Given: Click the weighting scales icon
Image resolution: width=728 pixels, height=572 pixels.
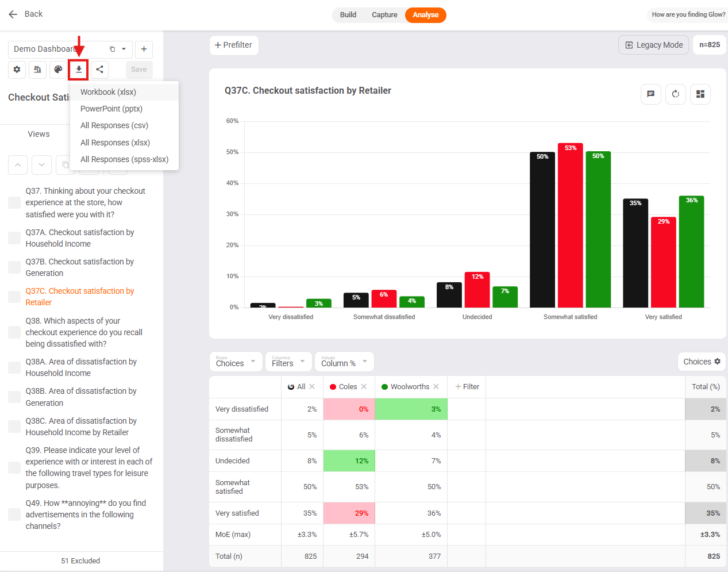Looking at the screenshot, I should tap(37, 70).
